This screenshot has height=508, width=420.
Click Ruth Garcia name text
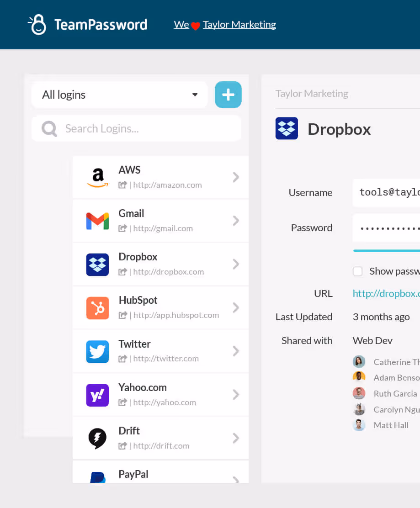[x=395, y=394]
